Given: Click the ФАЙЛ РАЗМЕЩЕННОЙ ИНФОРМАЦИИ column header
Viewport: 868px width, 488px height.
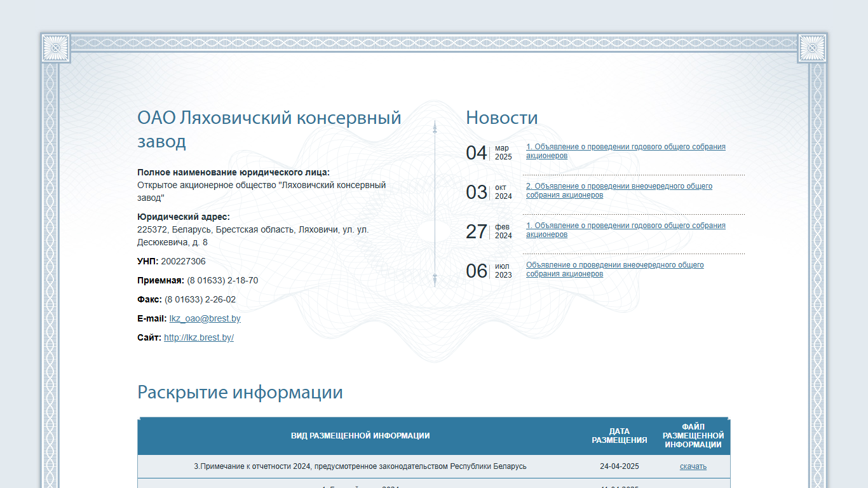Looking at the screenshot, I should click(x=693, y=436).
